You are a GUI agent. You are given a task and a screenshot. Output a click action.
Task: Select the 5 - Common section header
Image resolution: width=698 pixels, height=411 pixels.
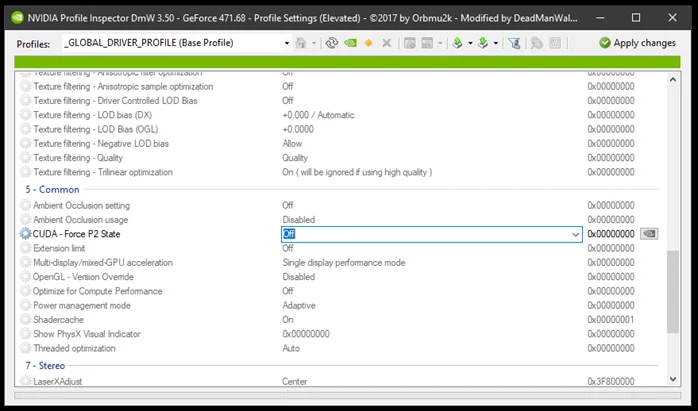point(52,189)
